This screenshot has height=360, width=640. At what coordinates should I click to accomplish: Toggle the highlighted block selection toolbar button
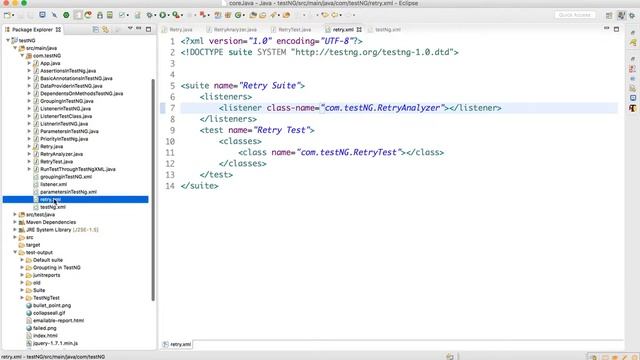click(78, 15)
